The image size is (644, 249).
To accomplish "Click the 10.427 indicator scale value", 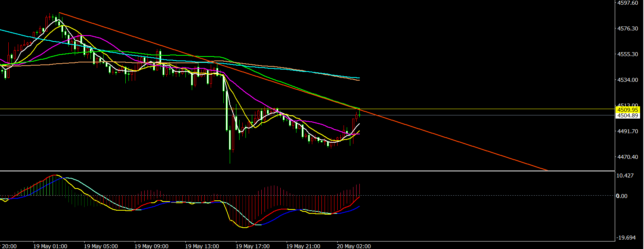I will click(626, 175).
